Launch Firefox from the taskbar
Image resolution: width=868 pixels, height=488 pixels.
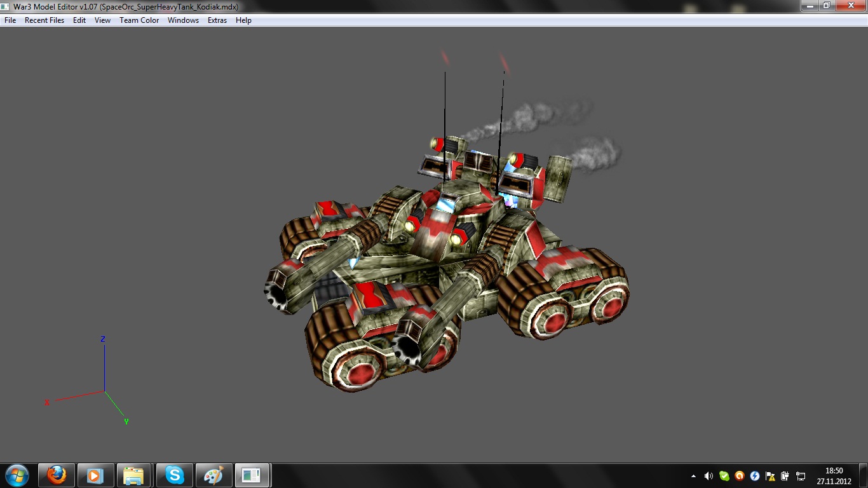pyautogui.click(x=57, y=475)
